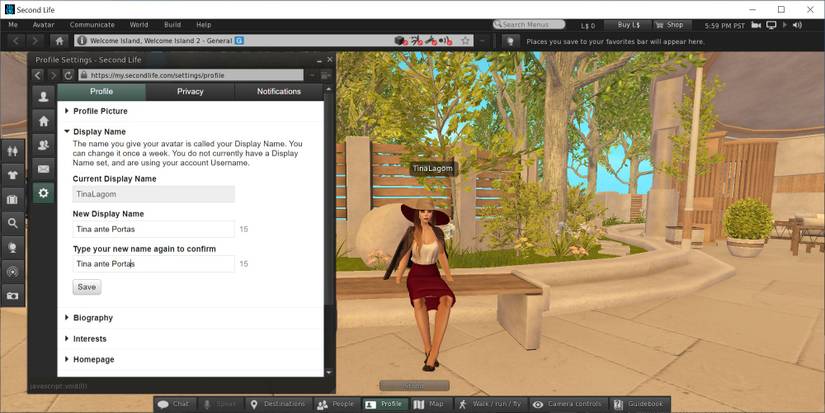Open the Snapshot camera icon in left toolbar
This screenshot has width=825, height=413.
[x=13, y=296]
